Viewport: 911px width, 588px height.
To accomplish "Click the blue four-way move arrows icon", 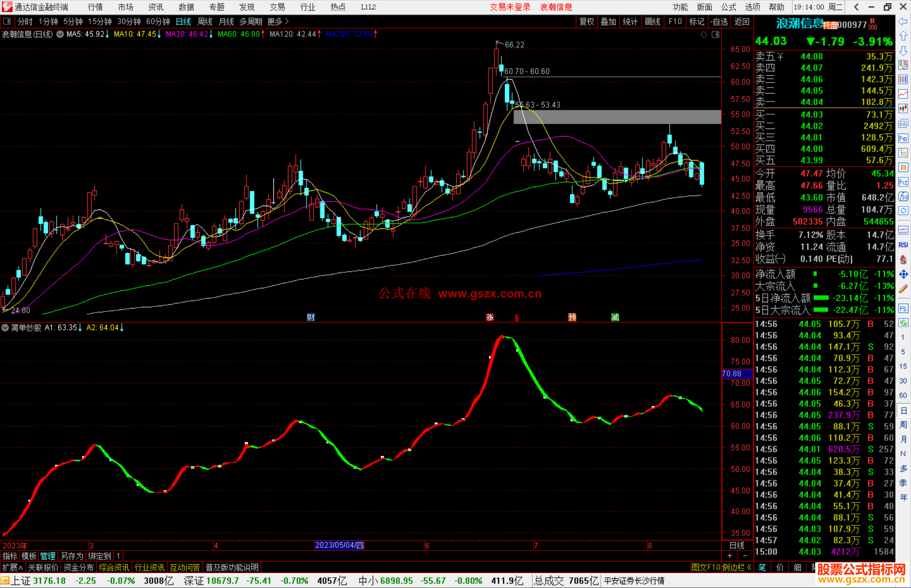I will (x=903, y=274).
